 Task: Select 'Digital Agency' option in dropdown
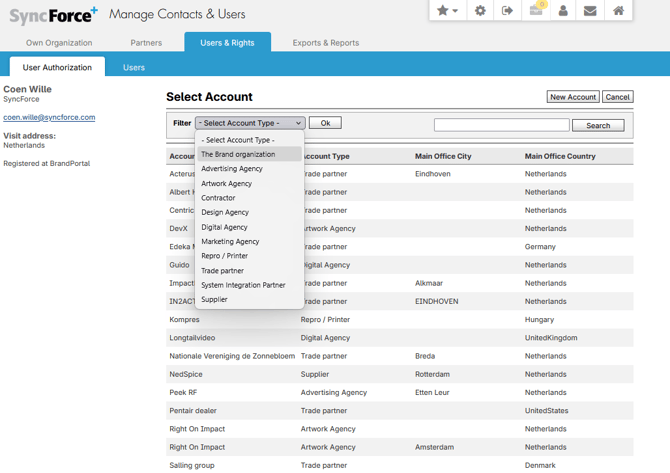click(x=224, y=227)
